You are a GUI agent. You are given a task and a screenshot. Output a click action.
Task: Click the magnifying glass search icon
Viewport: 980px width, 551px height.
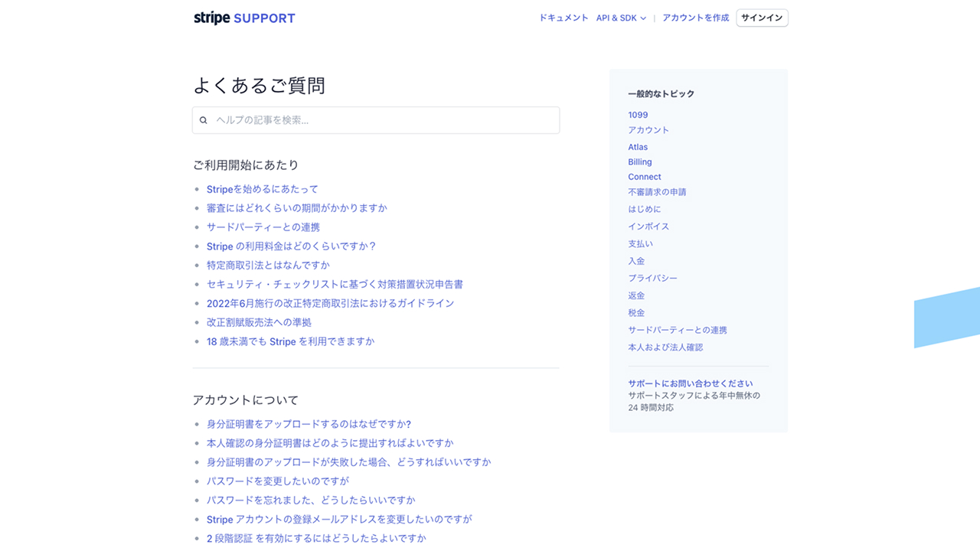point(203,120)
